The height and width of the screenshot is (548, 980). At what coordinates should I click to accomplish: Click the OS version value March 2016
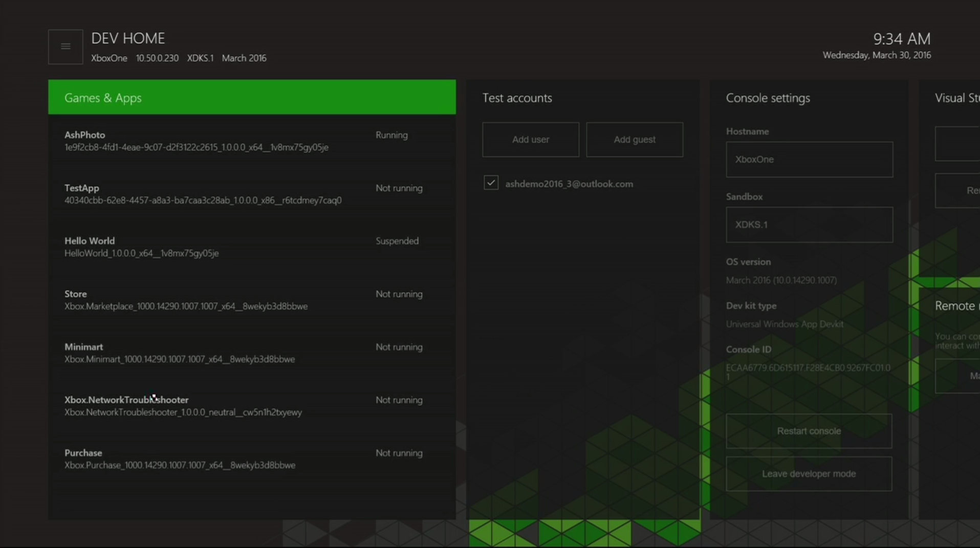pos(781,280)
